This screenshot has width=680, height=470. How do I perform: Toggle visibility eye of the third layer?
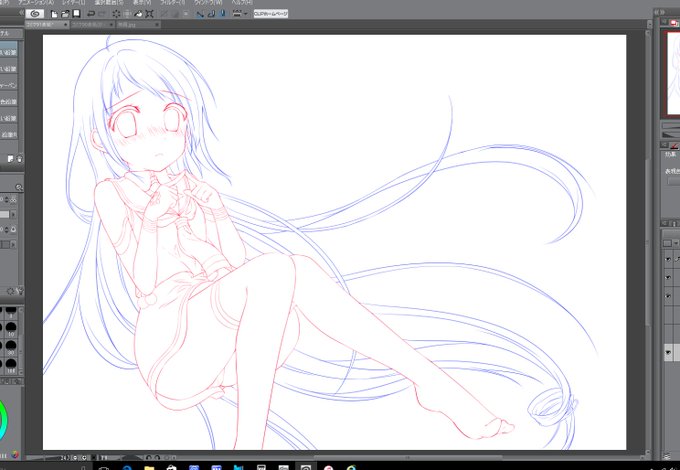[x=668, y=296]
